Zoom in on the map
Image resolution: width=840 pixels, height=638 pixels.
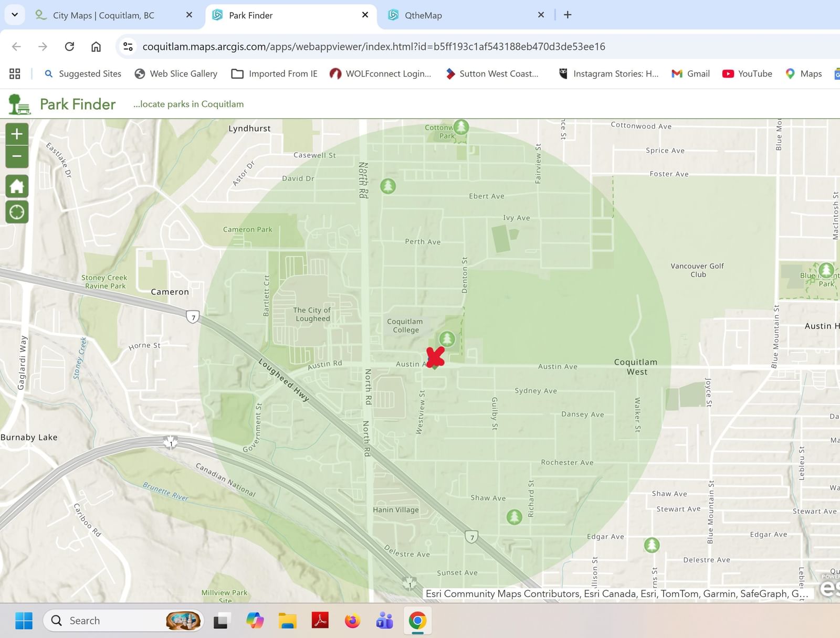click(x=17, y=134)
